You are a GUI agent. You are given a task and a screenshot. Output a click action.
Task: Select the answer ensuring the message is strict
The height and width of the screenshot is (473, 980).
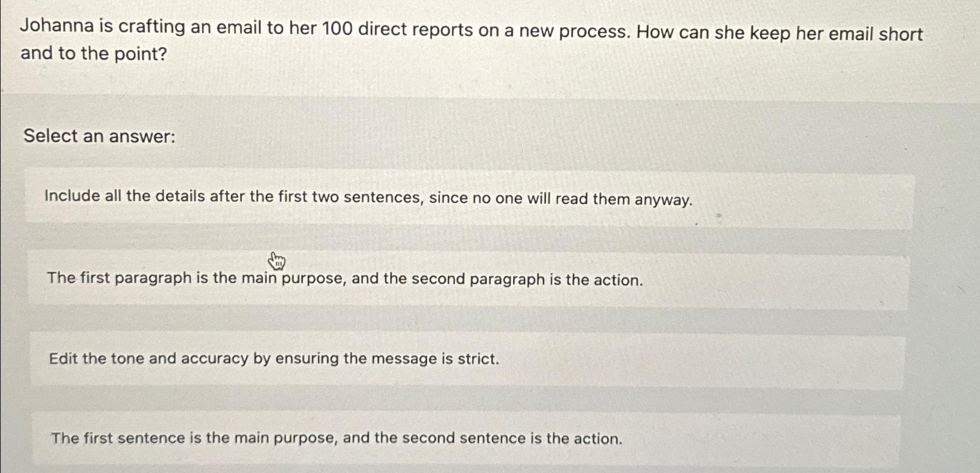(273, 359)
